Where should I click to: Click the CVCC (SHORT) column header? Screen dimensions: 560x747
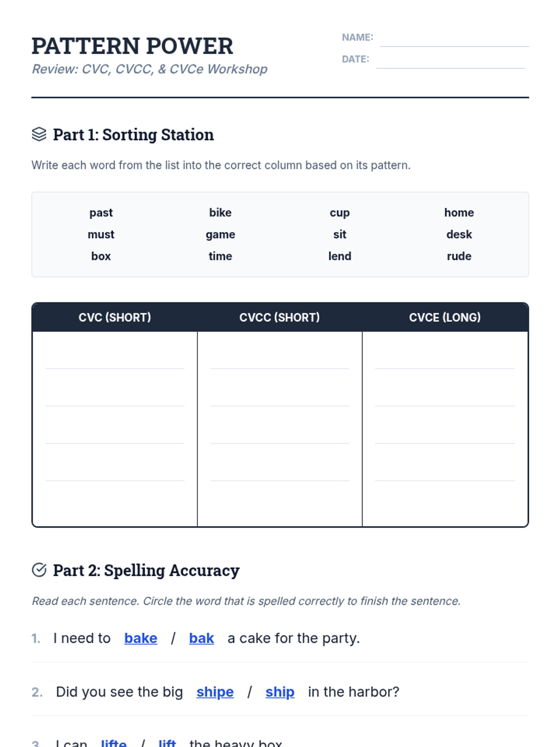click(x=280, y=317)
